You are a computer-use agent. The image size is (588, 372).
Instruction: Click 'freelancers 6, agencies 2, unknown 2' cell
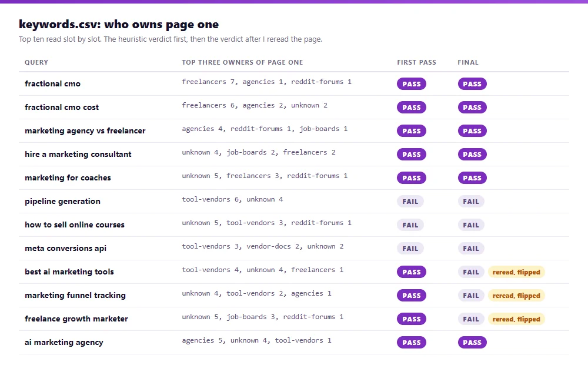pos(255,105)
